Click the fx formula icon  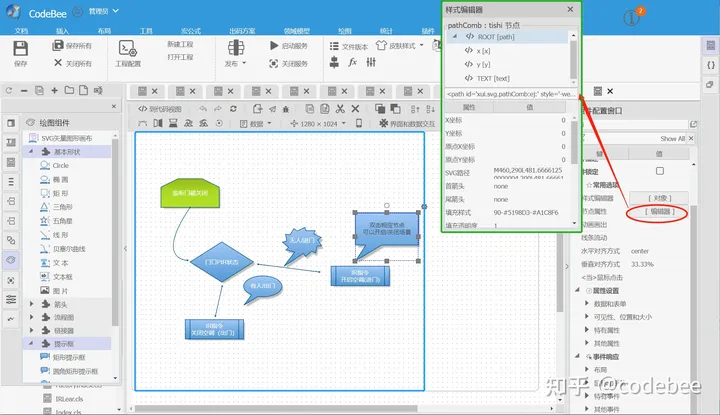[x=353, y=62]
